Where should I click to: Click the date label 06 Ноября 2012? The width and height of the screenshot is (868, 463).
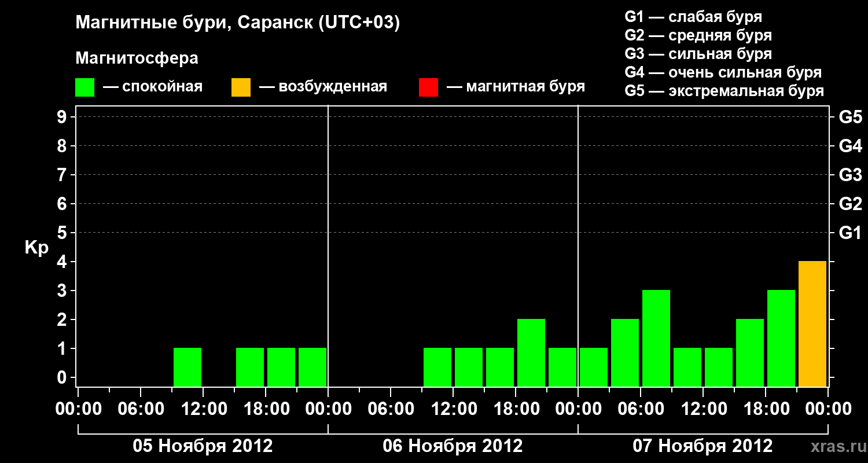pyautogui.click(x=453, y=446)
